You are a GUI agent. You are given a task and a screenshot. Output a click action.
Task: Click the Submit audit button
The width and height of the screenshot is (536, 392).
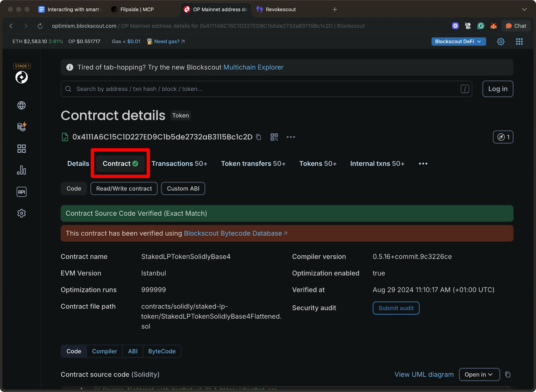(x=396, y=308)
